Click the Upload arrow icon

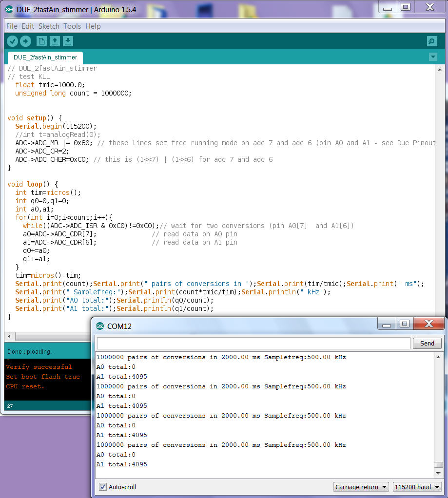(25, 41)
